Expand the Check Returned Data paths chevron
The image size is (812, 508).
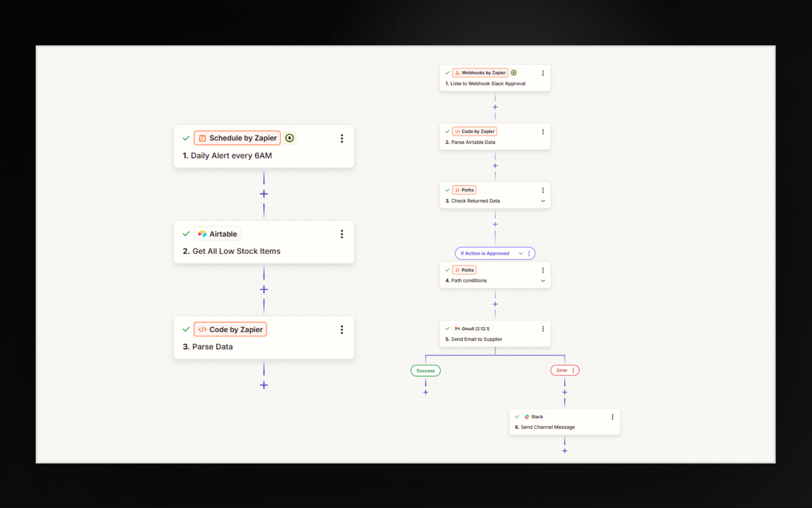pyautogui.click(x=543, y=201)
